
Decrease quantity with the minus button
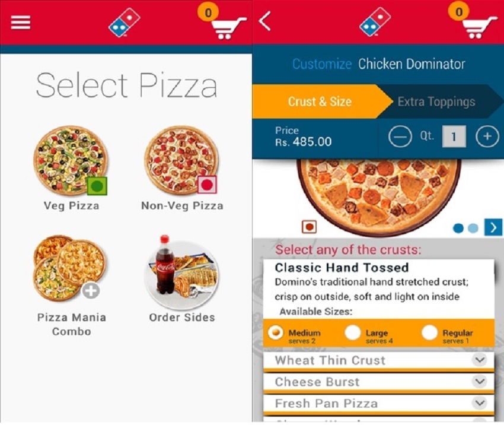[x=400, y=137]
